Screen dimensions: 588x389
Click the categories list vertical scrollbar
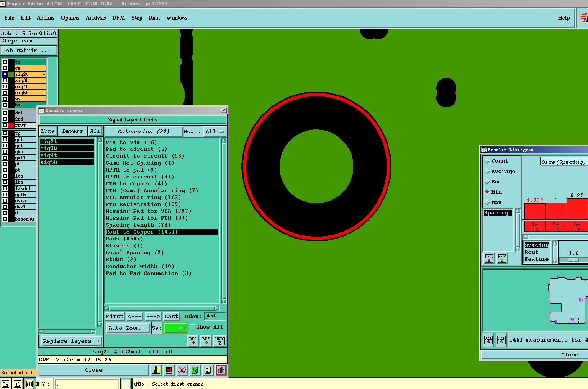[x=224, y=221]
